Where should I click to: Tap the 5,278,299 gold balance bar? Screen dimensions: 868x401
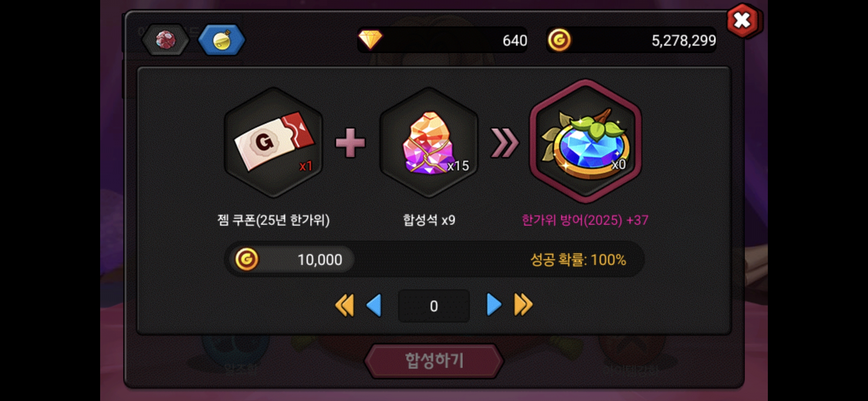click(631, 40)
